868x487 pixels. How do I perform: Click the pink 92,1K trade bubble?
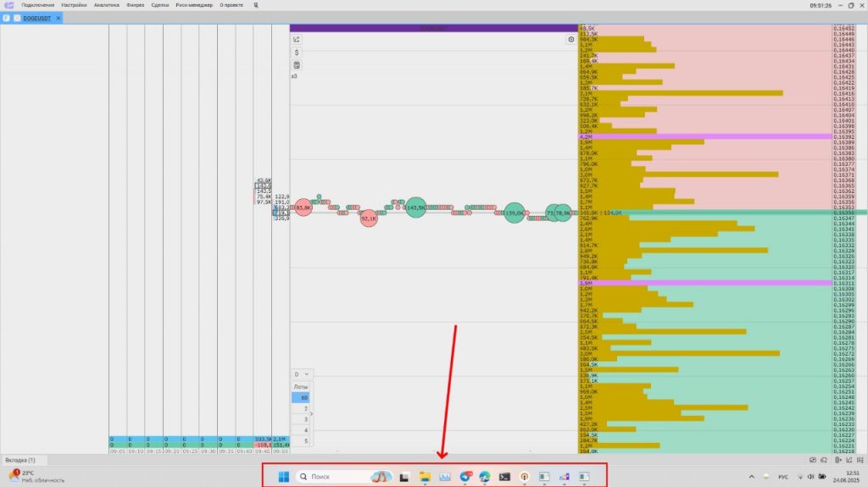pos(369,219)
